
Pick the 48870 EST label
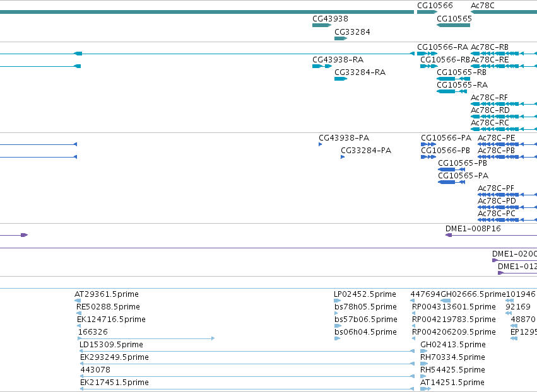pyautogui.click(x=523, y=320)
